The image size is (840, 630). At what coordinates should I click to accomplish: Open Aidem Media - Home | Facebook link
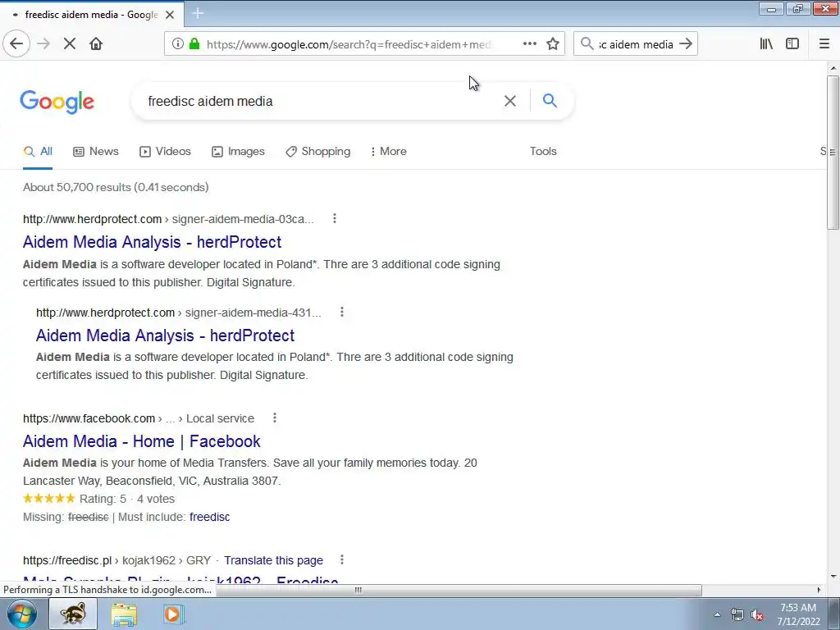pyautogui.click(x=141, y=441)
